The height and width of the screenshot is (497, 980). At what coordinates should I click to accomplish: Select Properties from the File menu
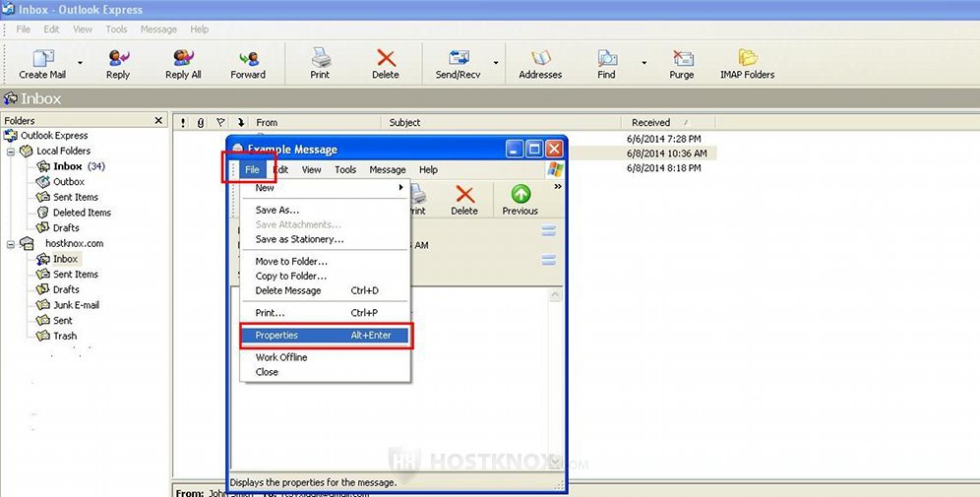coord(325,335)
